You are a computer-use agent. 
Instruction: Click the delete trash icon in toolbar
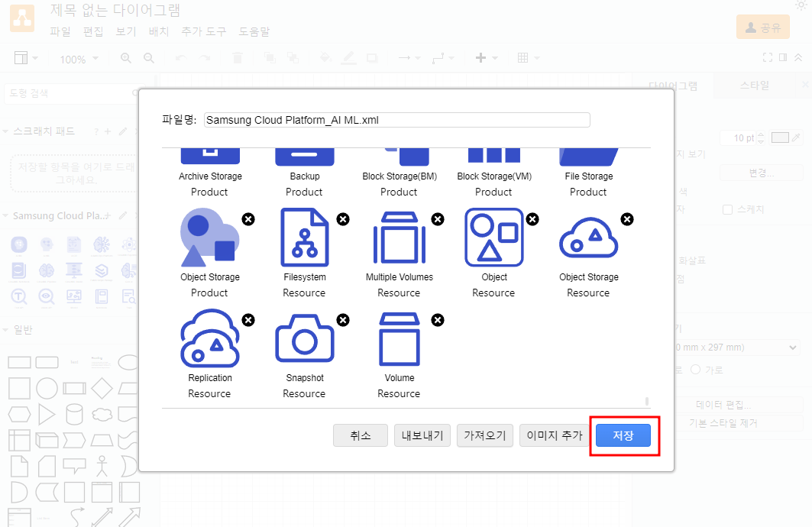point(238,58)
